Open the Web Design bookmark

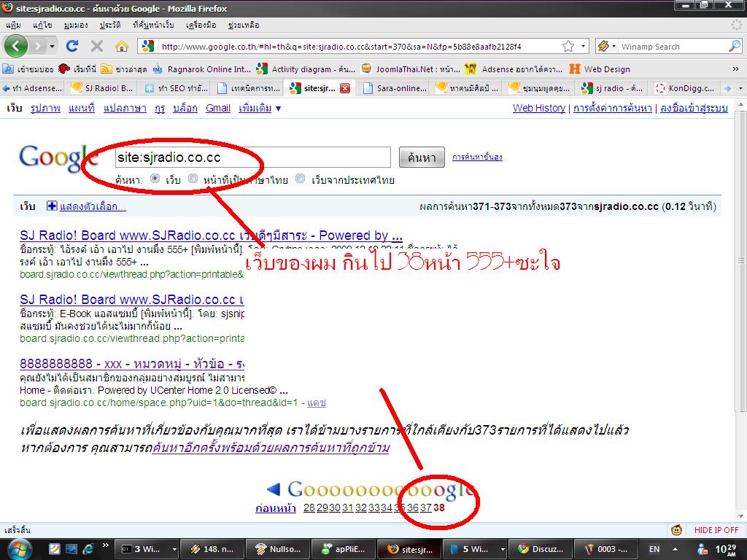click(x=600, y=69)
